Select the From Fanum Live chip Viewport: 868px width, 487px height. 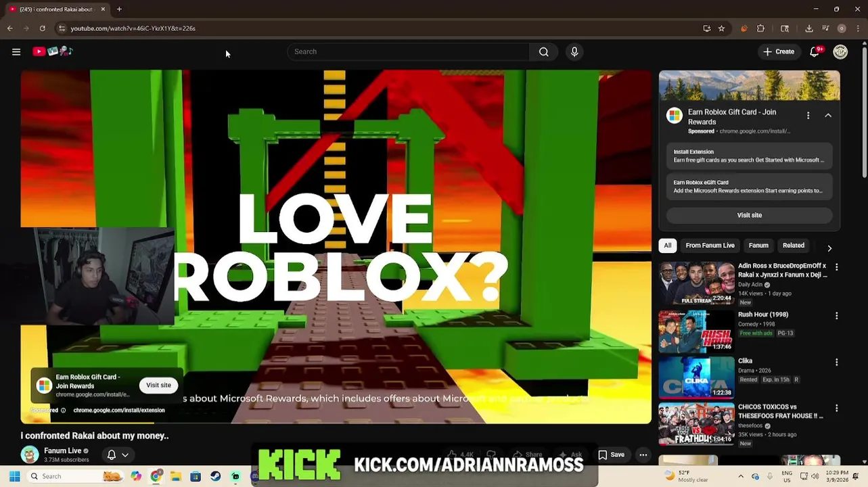tap(710, 246)
